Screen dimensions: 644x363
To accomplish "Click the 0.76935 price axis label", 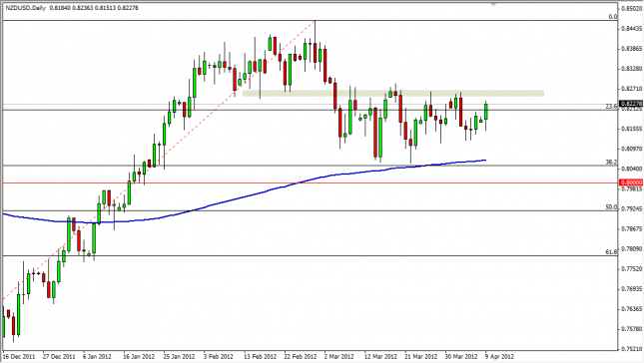I will click(632, 289).
